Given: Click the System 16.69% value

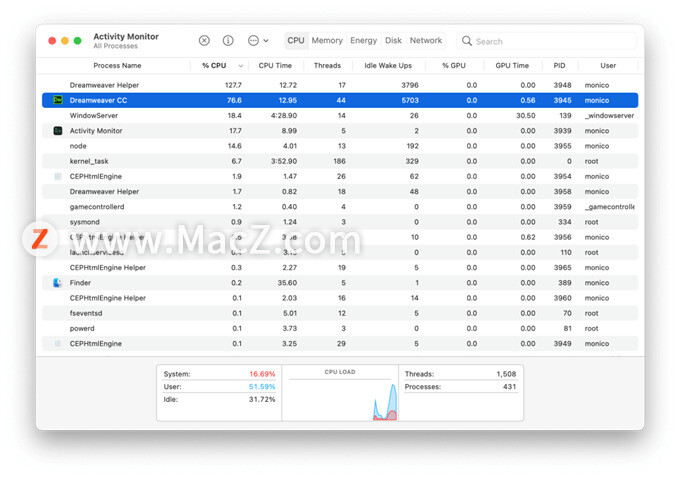Looking at the screenshot, I should point(262,374).
